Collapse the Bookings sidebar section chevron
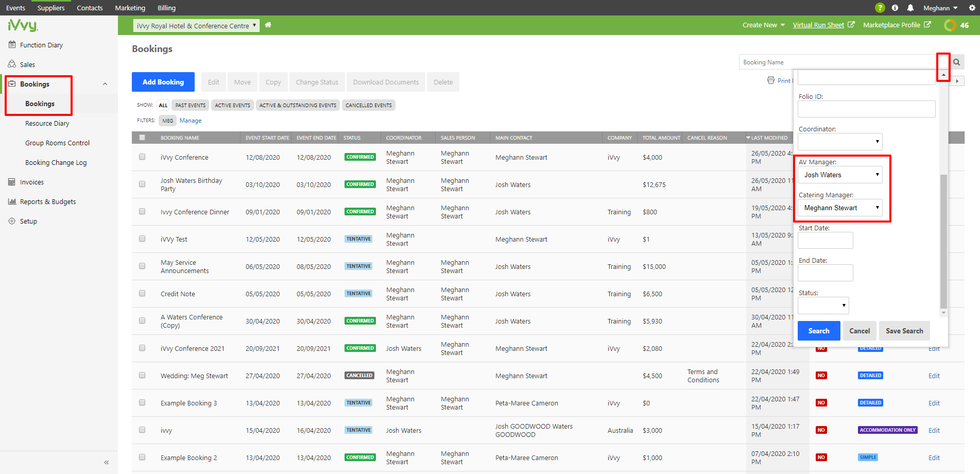The image size is (980, 474). (x=105, y=84)
